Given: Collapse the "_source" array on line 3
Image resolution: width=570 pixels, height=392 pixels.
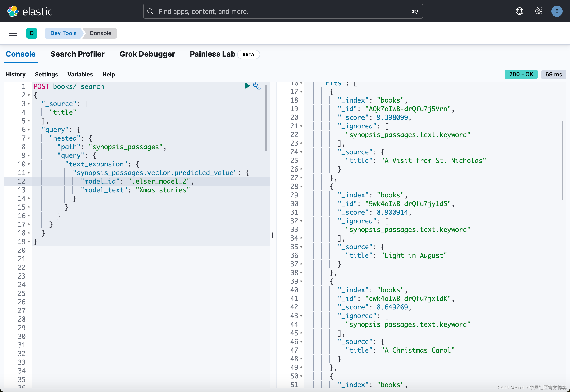Looking at the screenshot, I should click(29, 104).
